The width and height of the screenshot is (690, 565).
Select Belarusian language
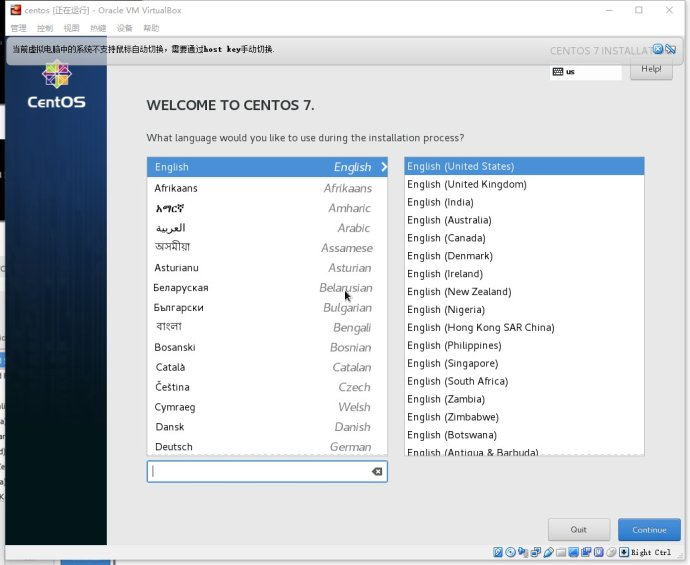(x=267, y=288)
